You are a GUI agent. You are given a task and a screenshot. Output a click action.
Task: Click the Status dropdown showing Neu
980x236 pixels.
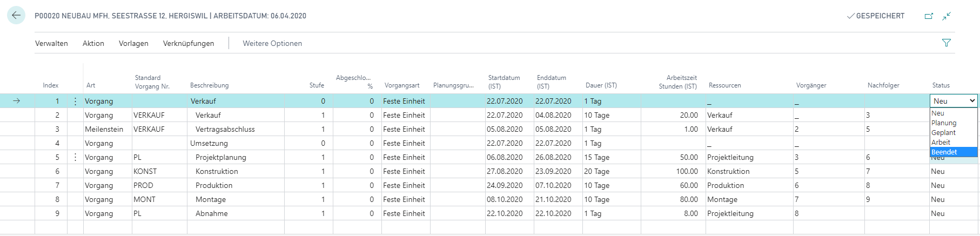click(x=954, y=101)
